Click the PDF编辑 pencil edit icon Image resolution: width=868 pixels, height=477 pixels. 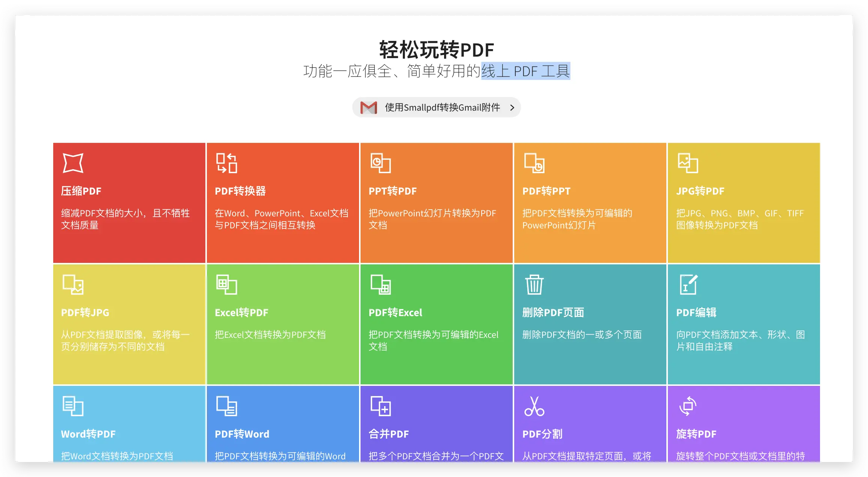688,285
